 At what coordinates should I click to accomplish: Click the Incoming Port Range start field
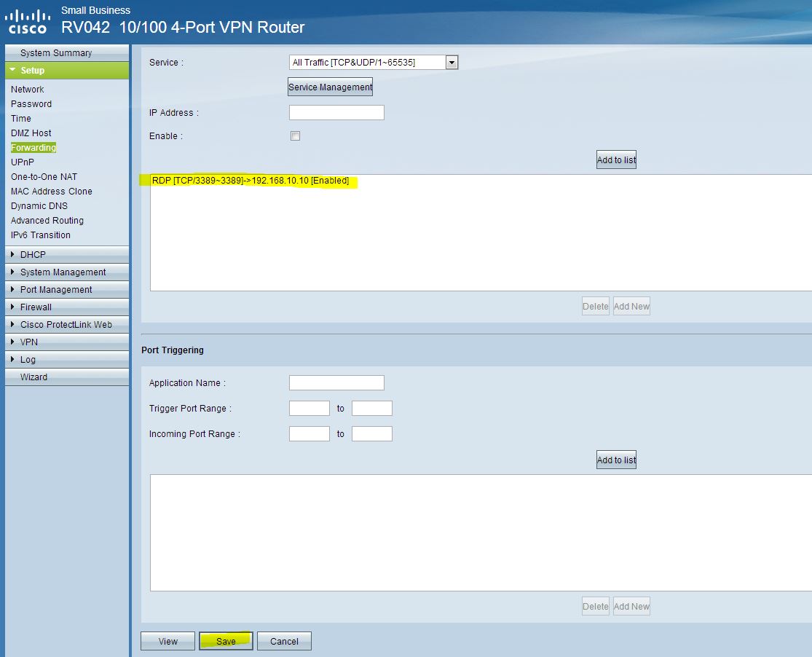click(310, 433)
